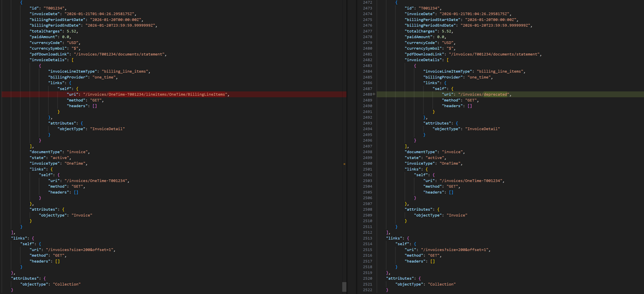This screenshot has height=294, width=644.
Task: Click "billingProvider" key on line 2485
Action: click(443, 77)
